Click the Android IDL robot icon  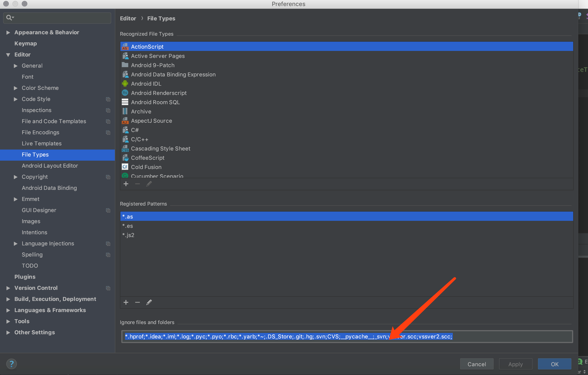125,84
